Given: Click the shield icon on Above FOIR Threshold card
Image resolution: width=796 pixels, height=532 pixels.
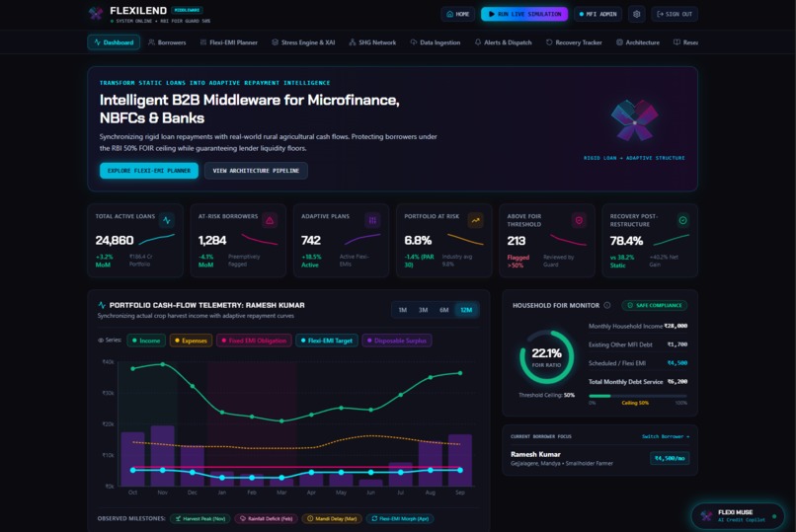Looking at the screenshot, I should coord(579,220).
